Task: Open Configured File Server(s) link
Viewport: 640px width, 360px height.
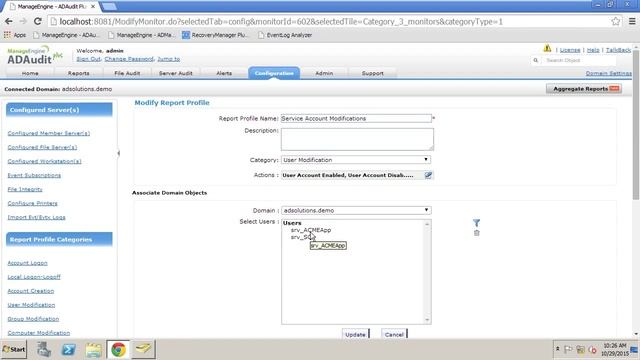Action: [42, 147]
